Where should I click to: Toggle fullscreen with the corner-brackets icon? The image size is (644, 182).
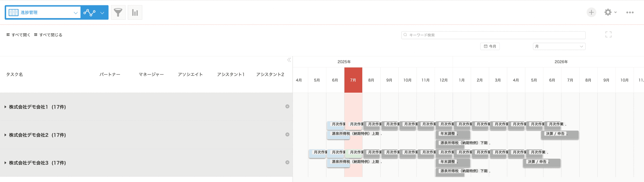click(x=608, y=34)
